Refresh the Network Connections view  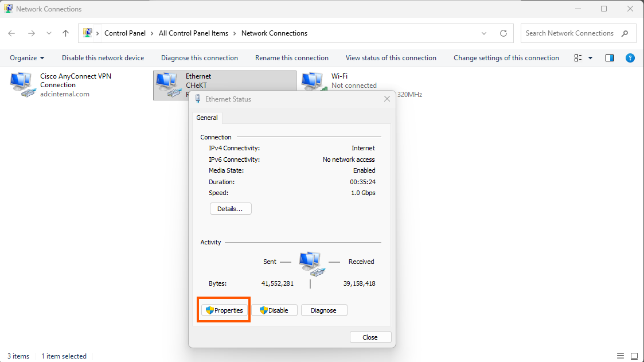click(504, 33)
